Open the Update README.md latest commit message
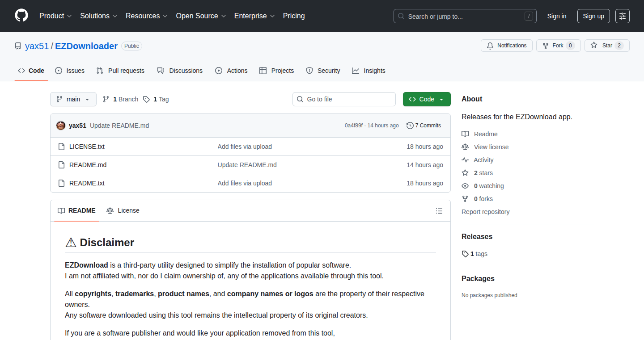The width and height of the screenshot is (644, 340). pyautogui.click(x=119, y=126)
